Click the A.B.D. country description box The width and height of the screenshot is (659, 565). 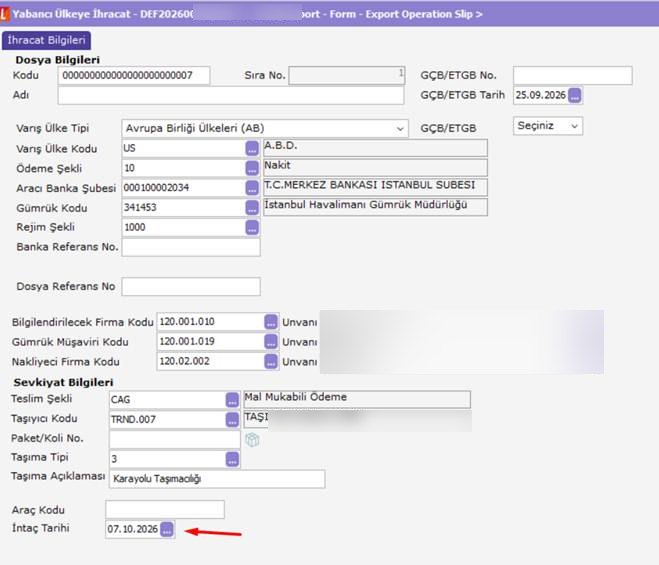[x=375, y=148]
